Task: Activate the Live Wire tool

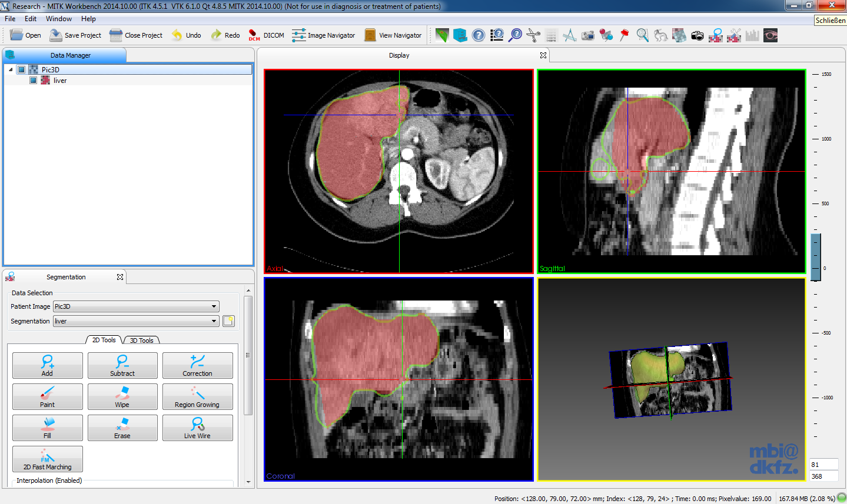Action: click(197, 428)
